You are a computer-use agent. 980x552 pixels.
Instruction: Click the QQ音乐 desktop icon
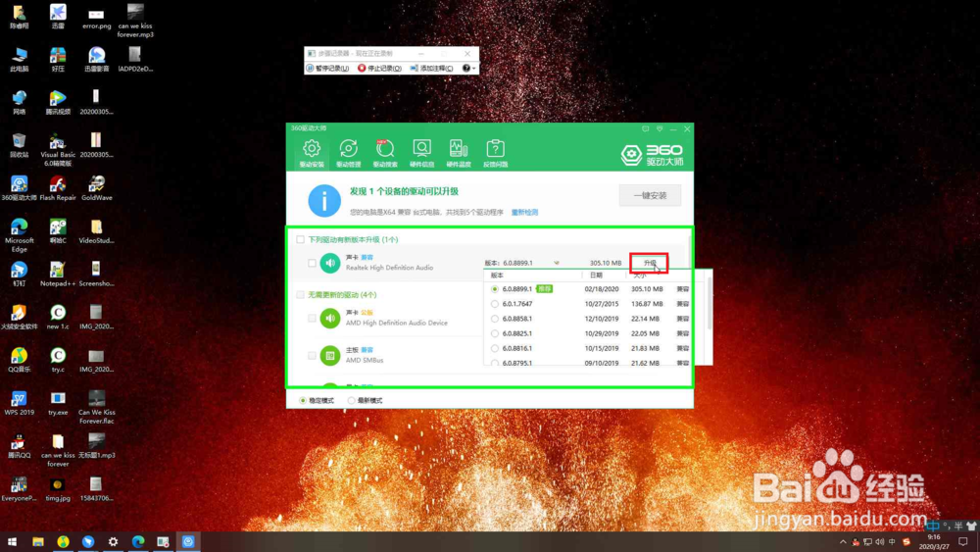[x=19, y=360]
